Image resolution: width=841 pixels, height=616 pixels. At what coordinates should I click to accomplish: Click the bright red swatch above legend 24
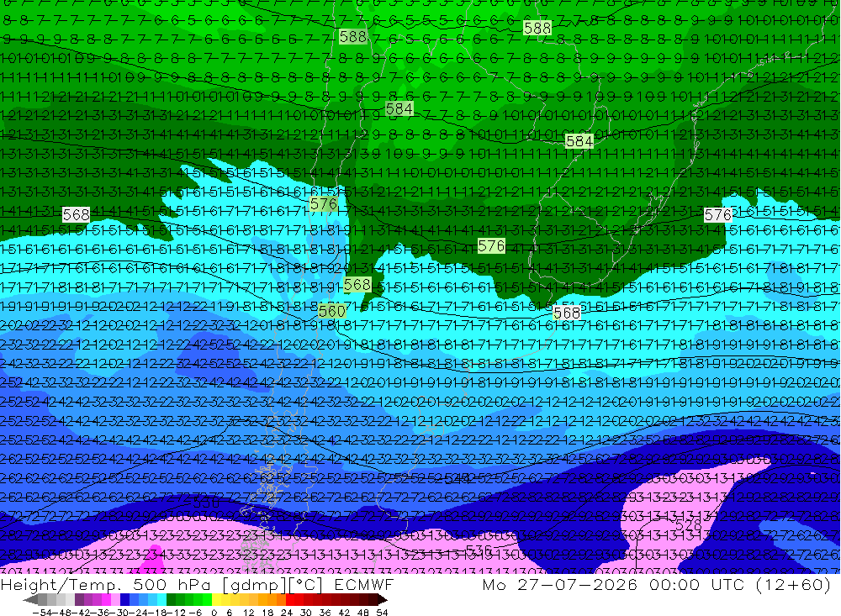click(x=290, y=600)
